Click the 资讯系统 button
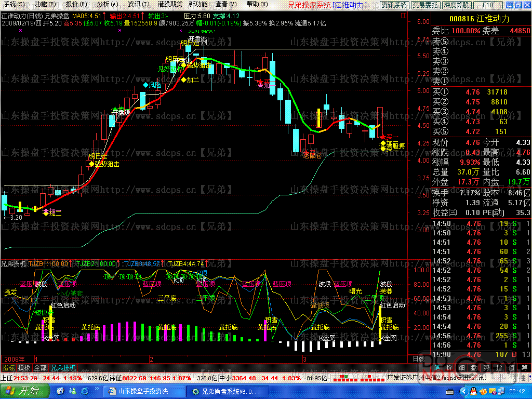Viewport: 532px width, 399px height. (394, 5)
